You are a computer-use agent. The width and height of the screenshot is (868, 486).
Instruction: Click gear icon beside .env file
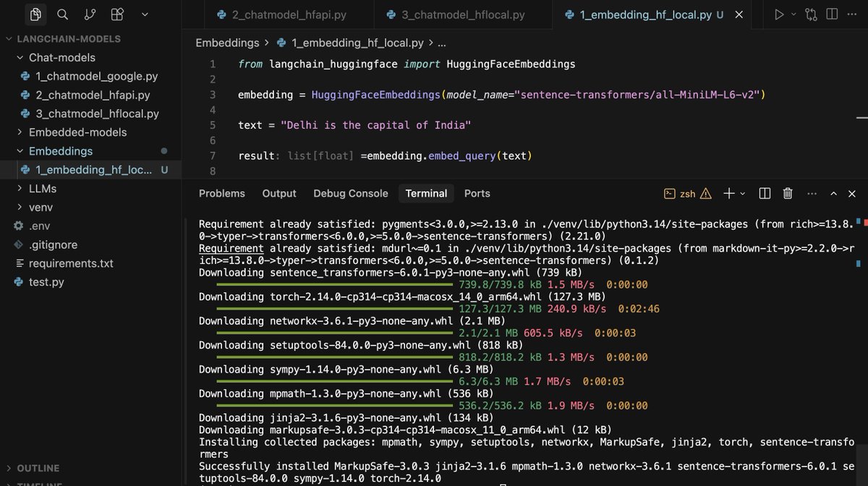coord(20,226)
